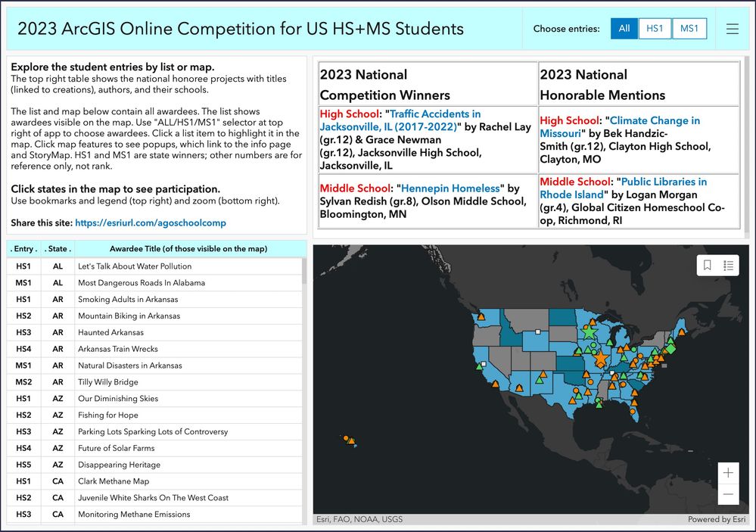Zoom out with the map minus button
This screenshot has height=532, width=756.
pyautogui.click(x=728, y=494)
